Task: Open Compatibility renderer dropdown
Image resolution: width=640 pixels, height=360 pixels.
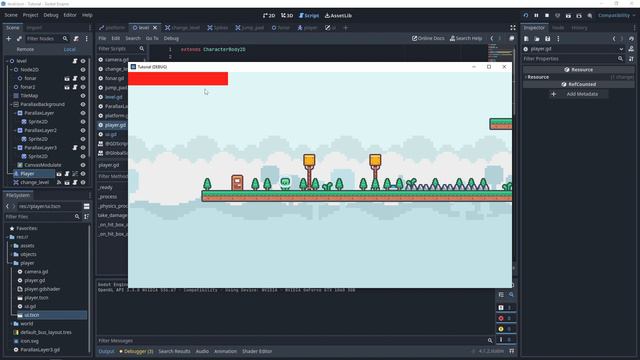Action: [616, 16]
